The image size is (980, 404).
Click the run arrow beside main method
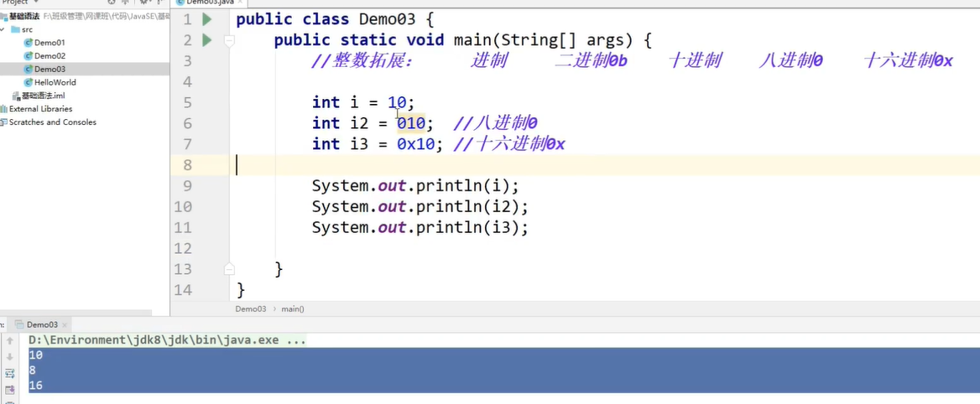pos(206,40)
